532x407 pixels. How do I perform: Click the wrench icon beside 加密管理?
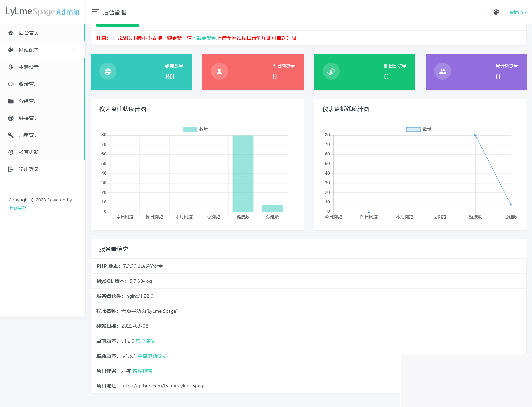coord(11,135)
